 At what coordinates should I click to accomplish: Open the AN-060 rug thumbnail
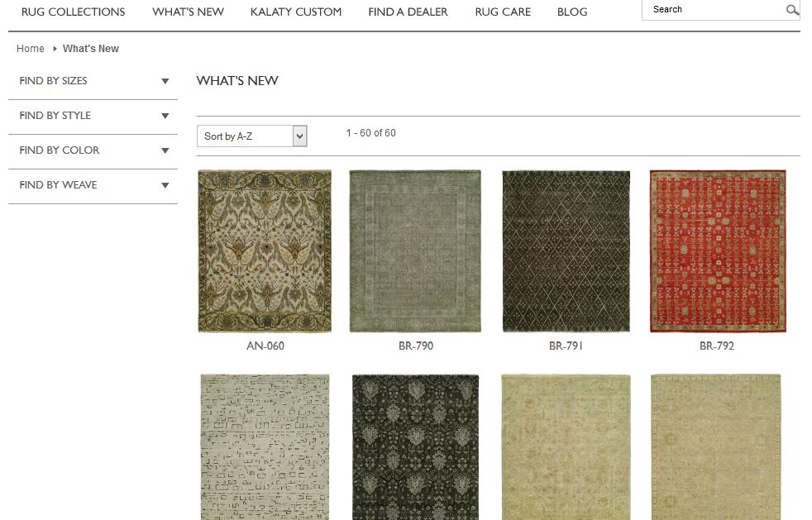click(265, 251)
